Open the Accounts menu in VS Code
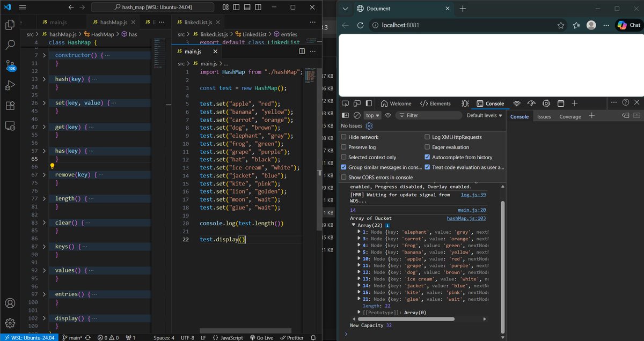The height and width of the screenshot is (341, 644). click(10, 304)
